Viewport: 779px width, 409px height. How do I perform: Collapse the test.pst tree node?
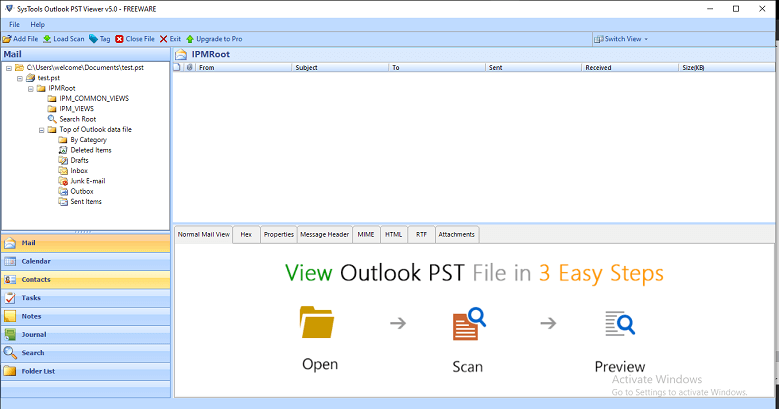20,79
